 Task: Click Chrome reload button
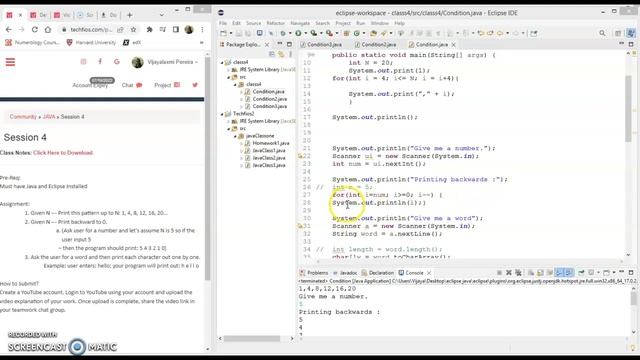tap(35, 29)
